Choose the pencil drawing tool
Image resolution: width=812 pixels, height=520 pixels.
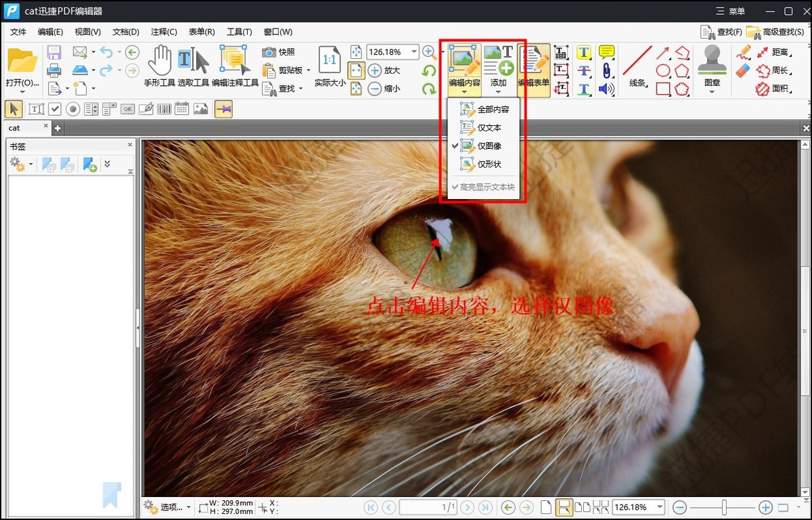click(743, 52)
